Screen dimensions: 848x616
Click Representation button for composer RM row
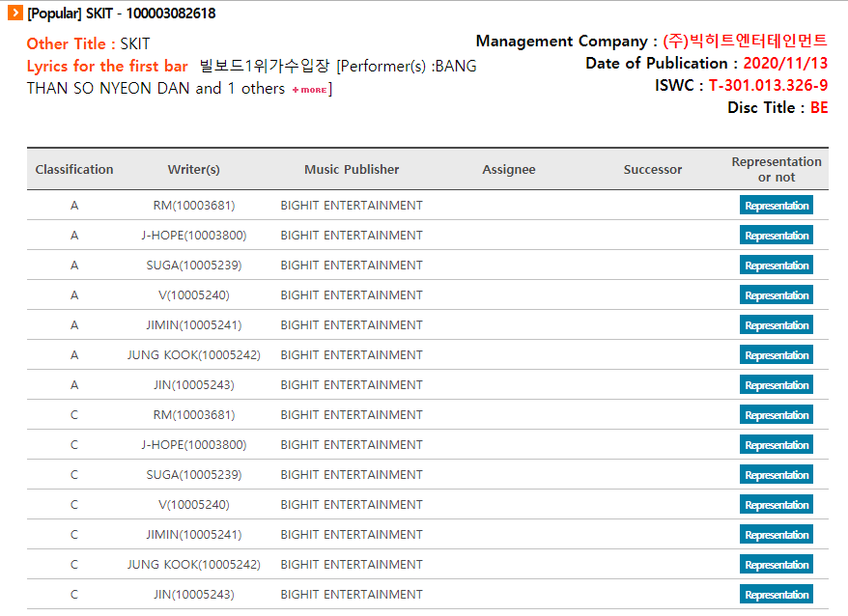click(777, 415)
